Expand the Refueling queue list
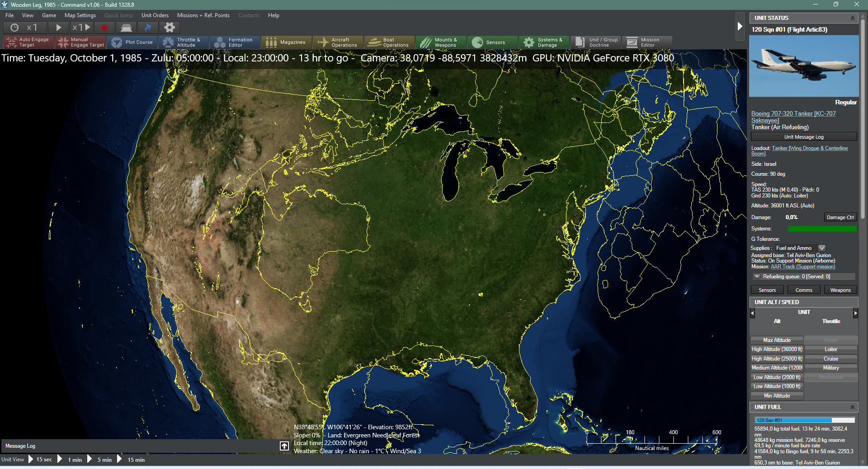 pos(757,277)
